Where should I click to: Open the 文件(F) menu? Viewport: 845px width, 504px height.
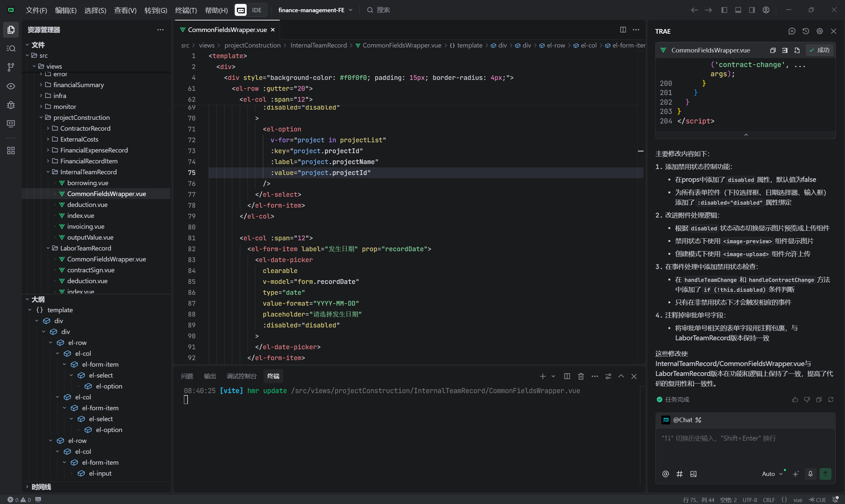(x=36, y=10)
